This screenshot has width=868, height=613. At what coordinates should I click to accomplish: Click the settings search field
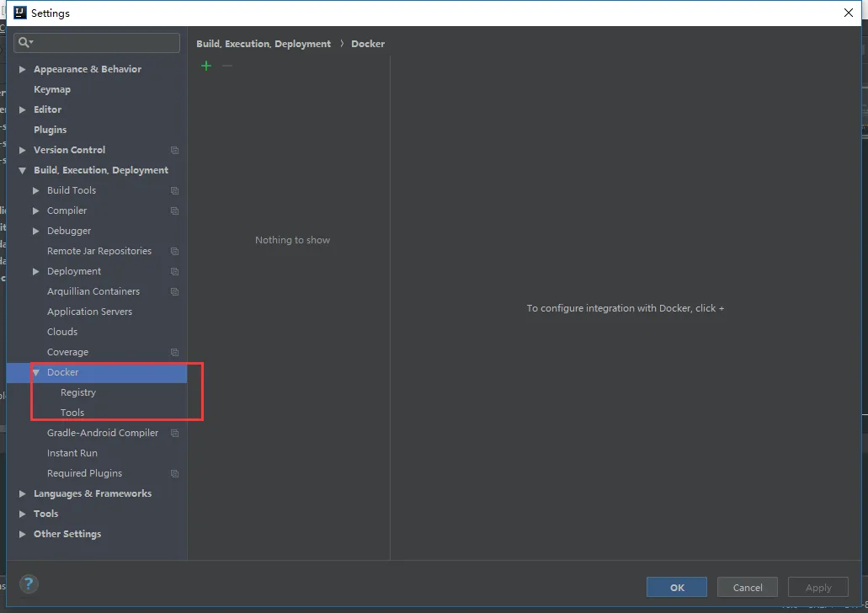click(x=97, y=43)
